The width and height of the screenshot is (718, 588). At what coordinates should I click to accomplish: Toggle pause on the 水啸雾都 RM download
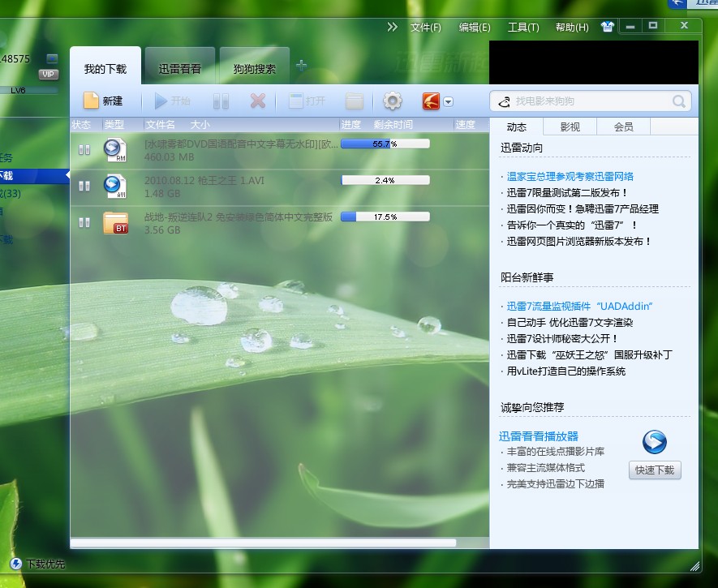(84, 149)
